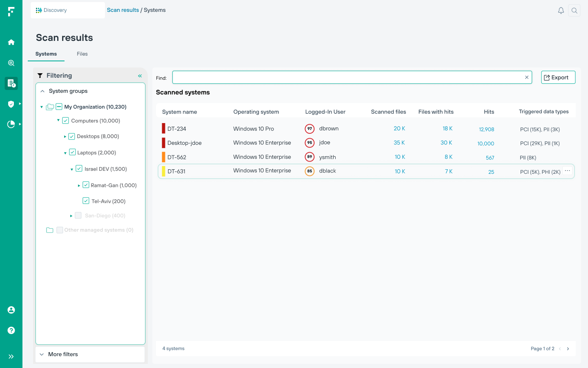
Task: Select the Desktop-jdoe system name
Action: 185,143
